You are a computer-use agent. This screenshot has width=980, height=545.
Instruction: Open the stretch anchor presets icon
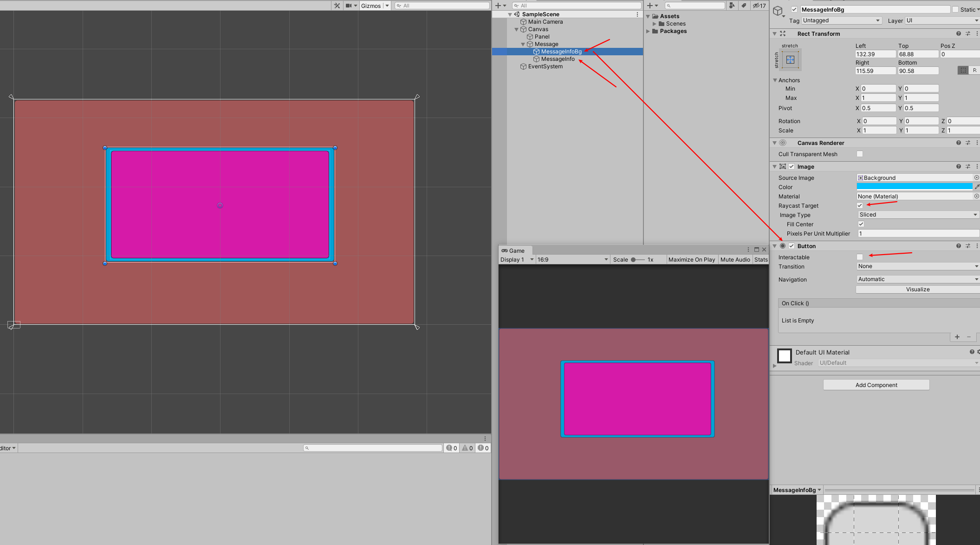(790, 60)
